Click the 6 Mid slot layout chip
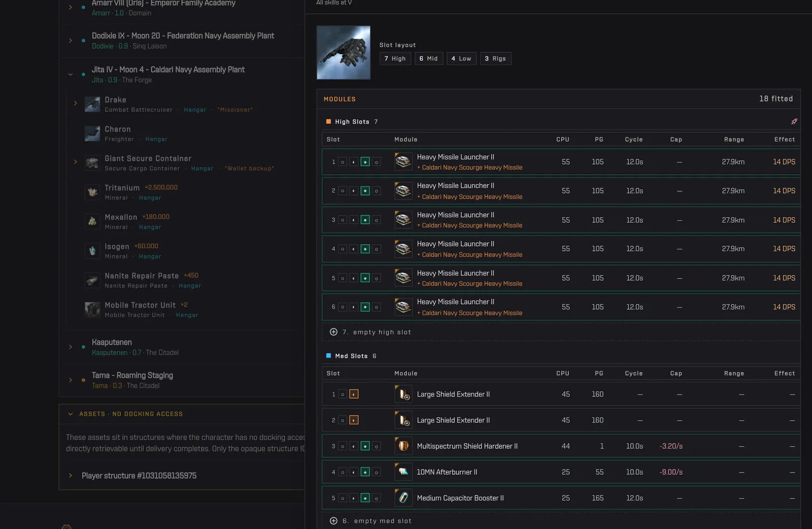812x529 pixels. (429, 58)
